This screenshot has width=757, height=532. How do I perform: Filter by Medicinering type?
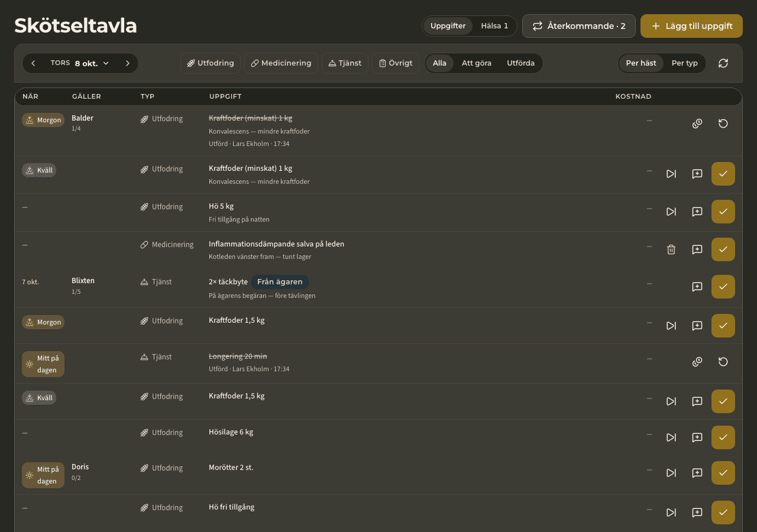click(x=281, y=63)
